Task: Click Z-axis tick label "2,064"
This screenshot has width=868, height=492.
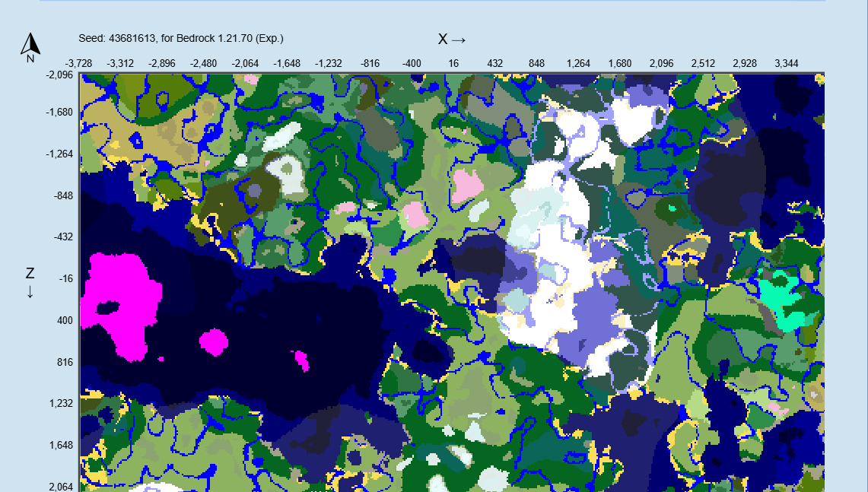Action: click(x=61, y=487)
